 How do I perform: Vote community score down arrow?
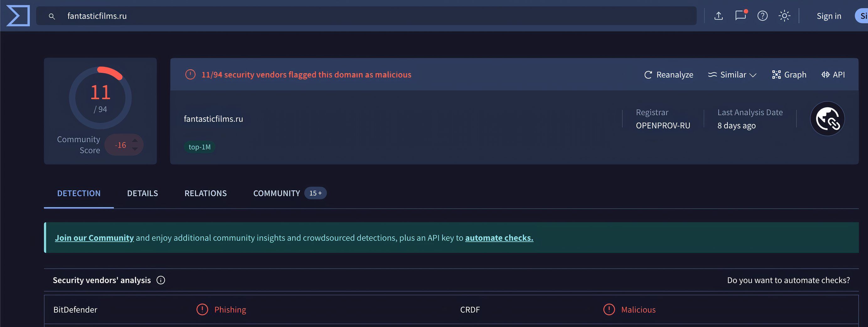[135, 149]
